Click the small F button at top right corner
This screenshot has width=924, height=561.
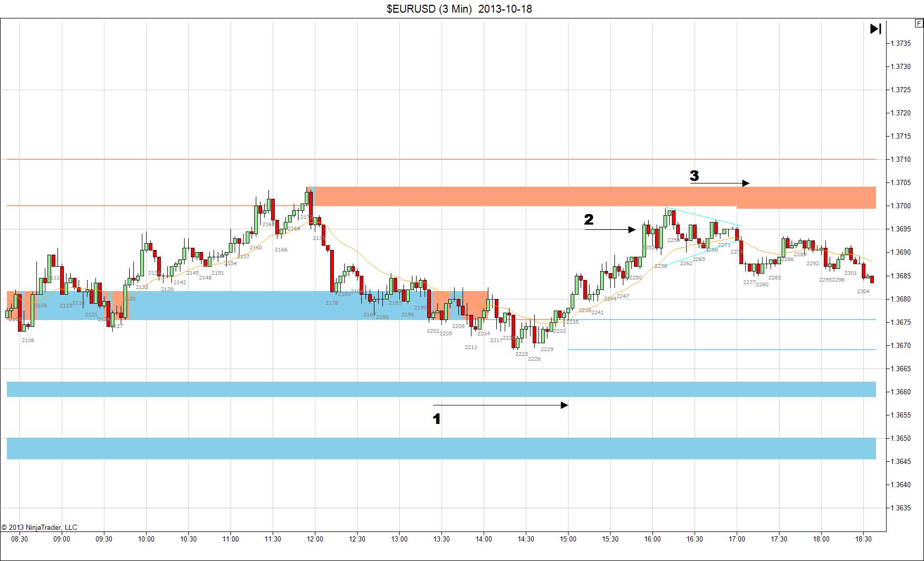click(919, 23)
